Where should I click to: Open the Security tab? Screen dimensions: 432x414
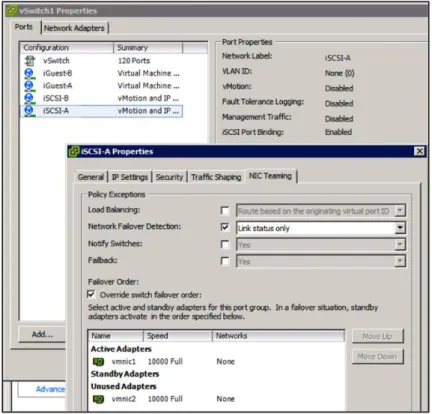click(x=169, y=177)
